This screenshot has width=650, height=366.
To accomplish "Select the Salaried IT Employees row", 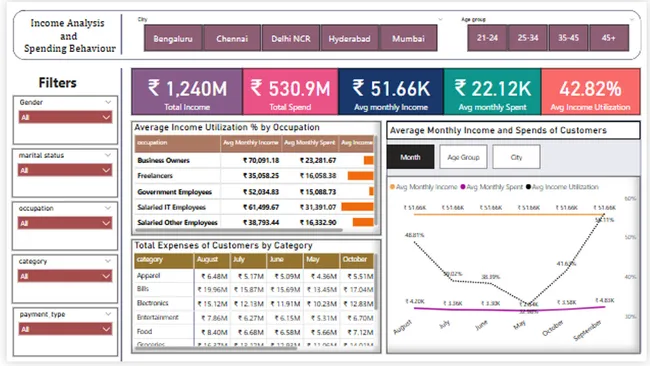I will [x=254, y=207].
